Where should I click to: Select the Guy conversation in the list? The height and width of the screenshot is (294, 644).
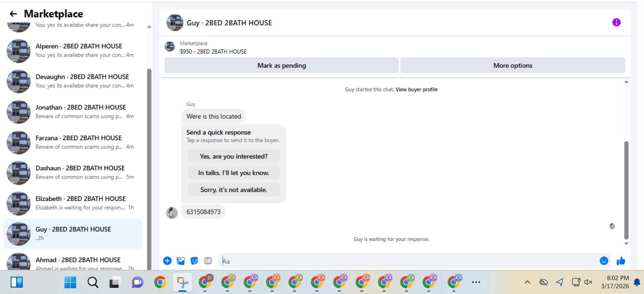coord(73,234)
